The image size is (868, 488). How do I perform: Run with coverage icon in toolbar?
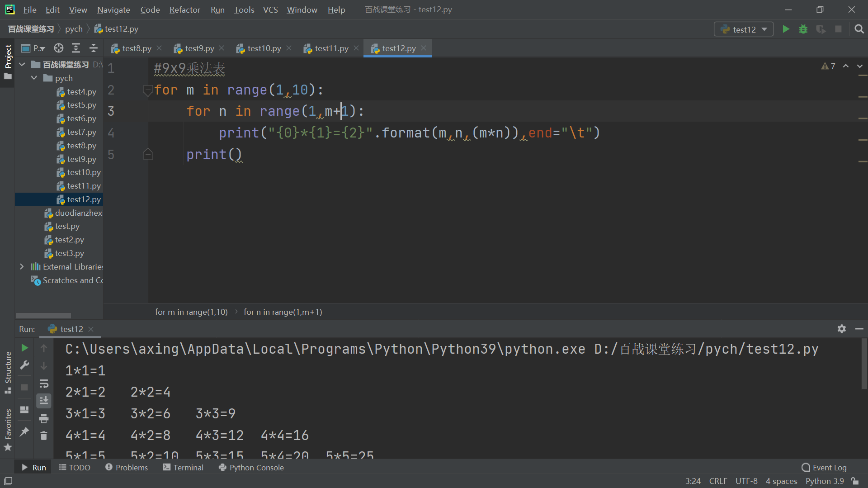point(821,29)
